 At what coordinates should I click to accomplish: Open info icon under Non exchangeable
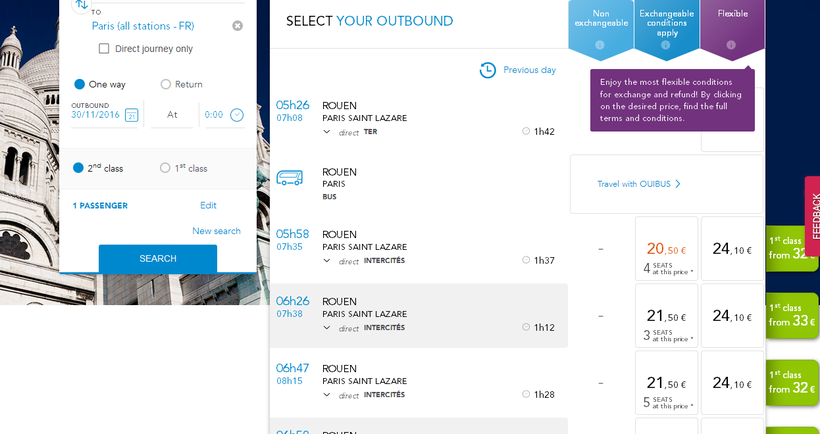click(x=599, y=44)
